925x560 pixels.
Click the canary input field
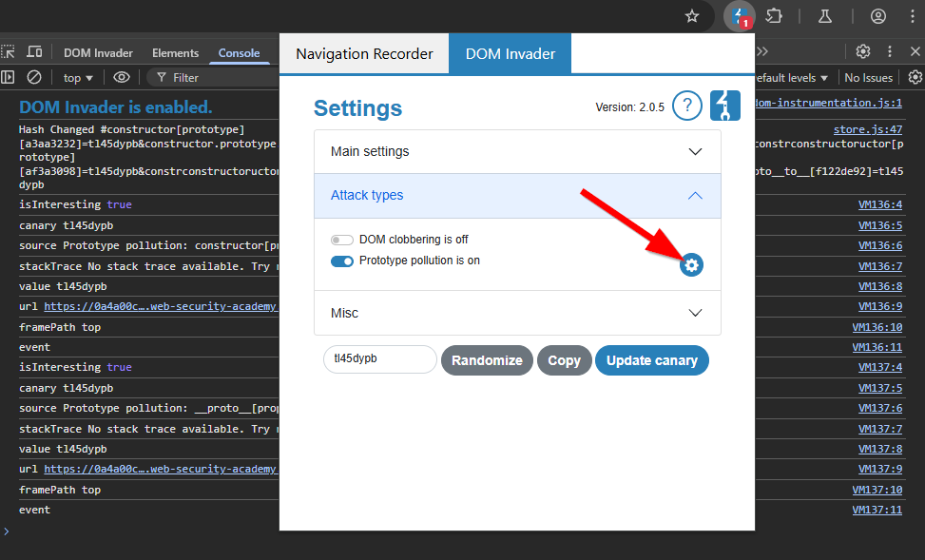(380, 358)
